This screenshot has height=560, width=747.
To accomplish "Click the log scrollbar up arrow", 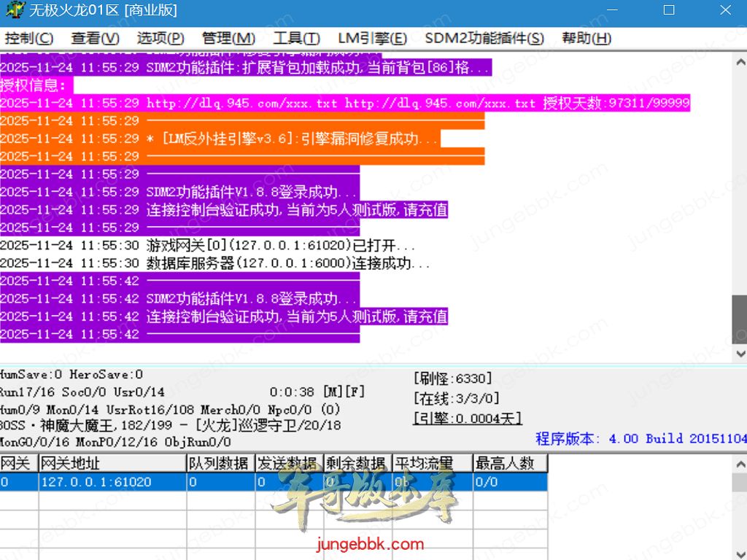I will [739, 61].
